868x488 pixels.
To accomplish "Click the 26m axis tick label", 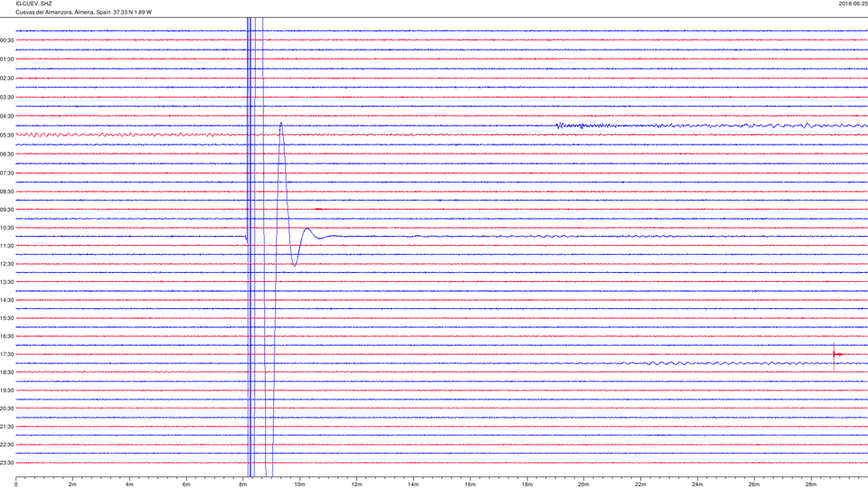I will click(x=754, y=484).
